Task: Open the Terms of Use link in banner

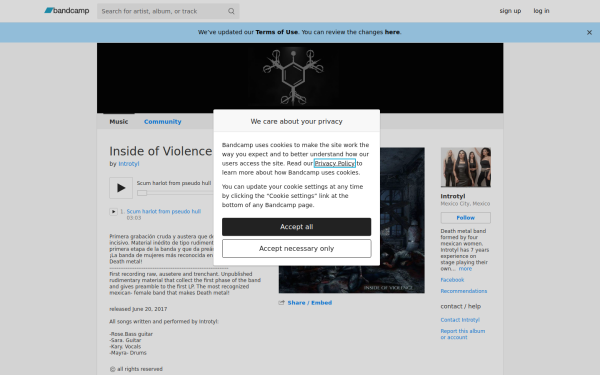Action: click(277, 32)
